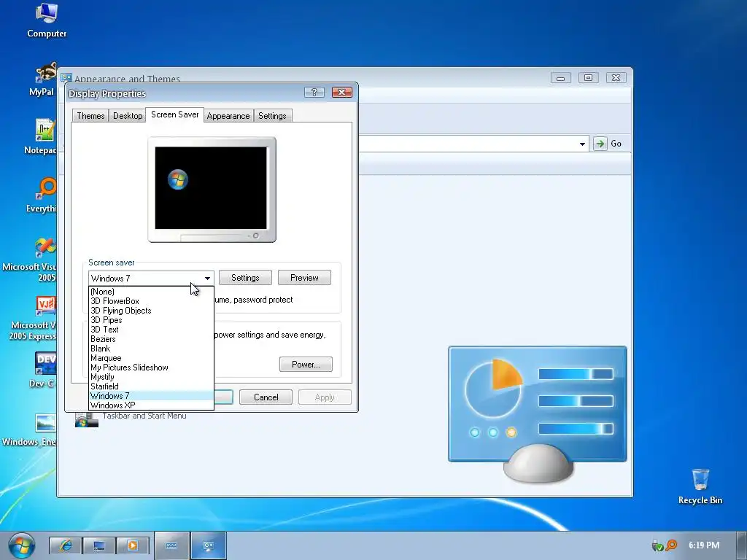747x560 pixels.
Task: Click the Display Properties help question button
Action: click(x=314, y=93)
